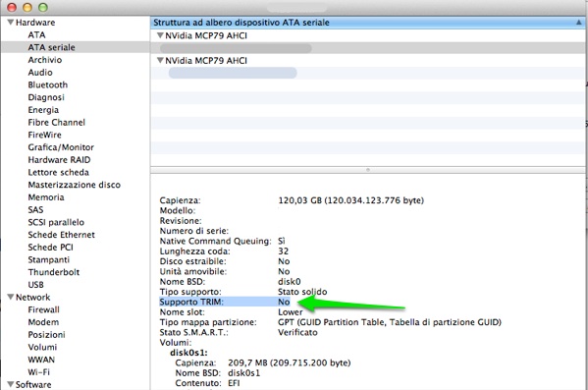Screen dimensions: 588x390
Task: Select FireWire entry
Action: [44, 135]
